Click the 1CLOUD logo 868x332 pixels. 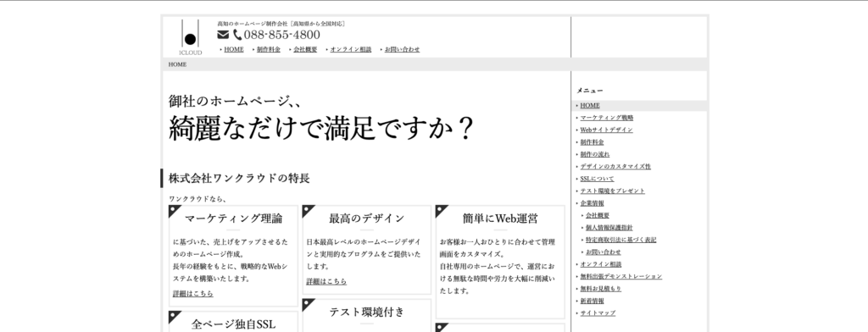pyautogui.click(x=190, y=37)
